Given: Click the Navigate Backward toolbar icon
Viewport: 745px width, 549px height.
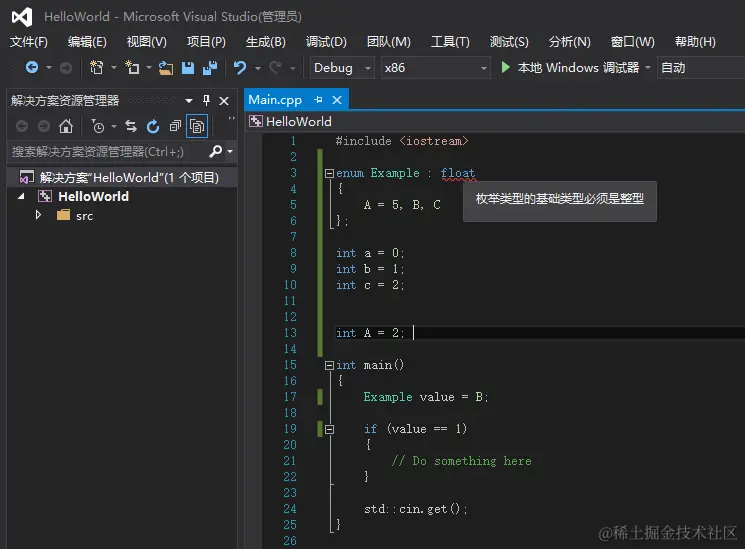Looking at the screenshot, I should coord(32,68).
